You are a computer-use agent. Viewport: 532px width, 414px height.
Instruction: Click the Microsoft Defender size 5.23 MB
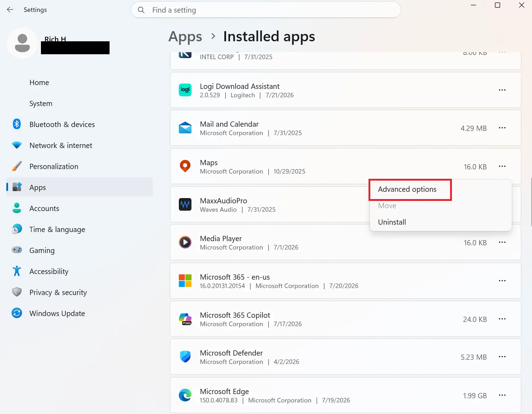coord(474,357)
